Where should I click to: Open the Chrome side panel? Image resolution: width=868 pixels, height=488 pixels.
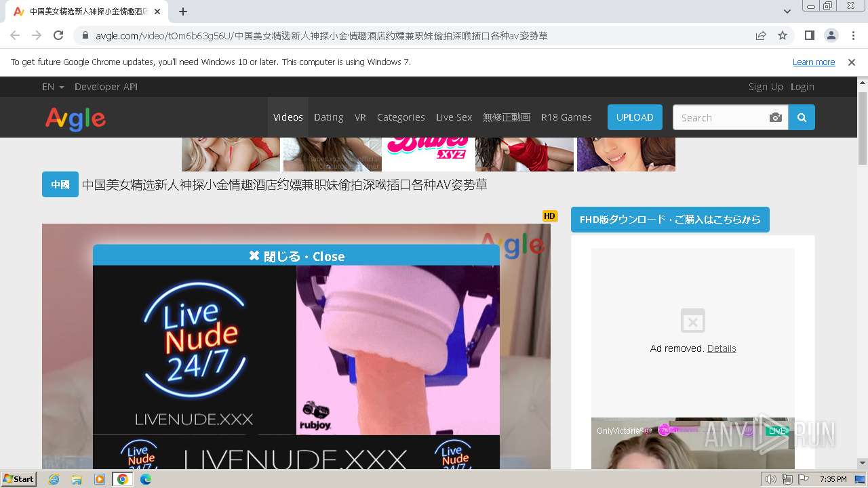coord(809,35)
